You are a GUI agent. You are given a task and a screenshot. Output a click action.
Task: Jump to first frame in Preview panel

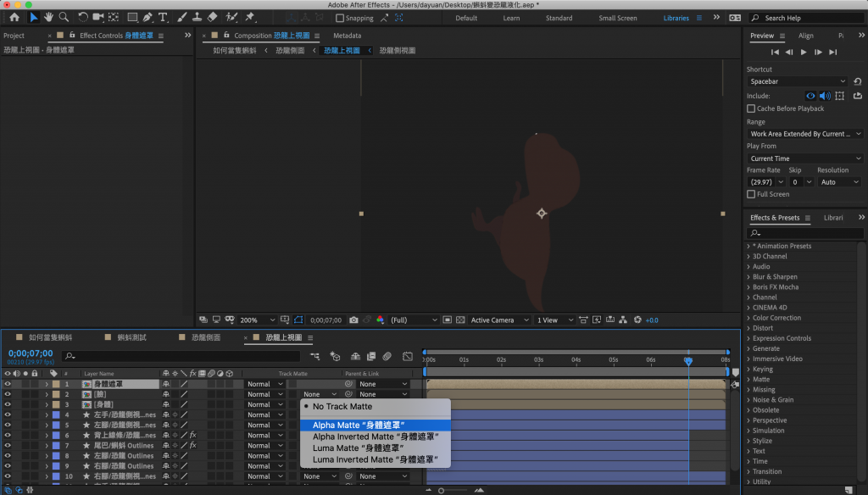pos(775,52)
